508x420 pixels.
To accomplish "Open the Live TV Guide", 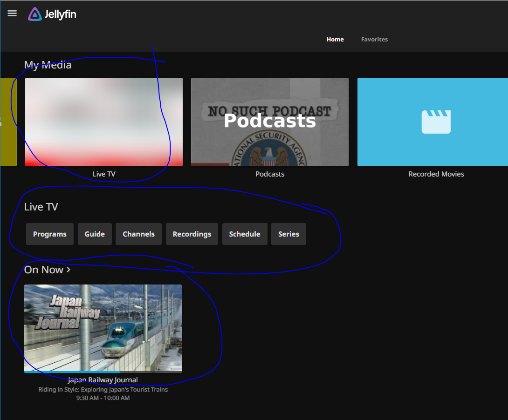I will coord(95,234).
